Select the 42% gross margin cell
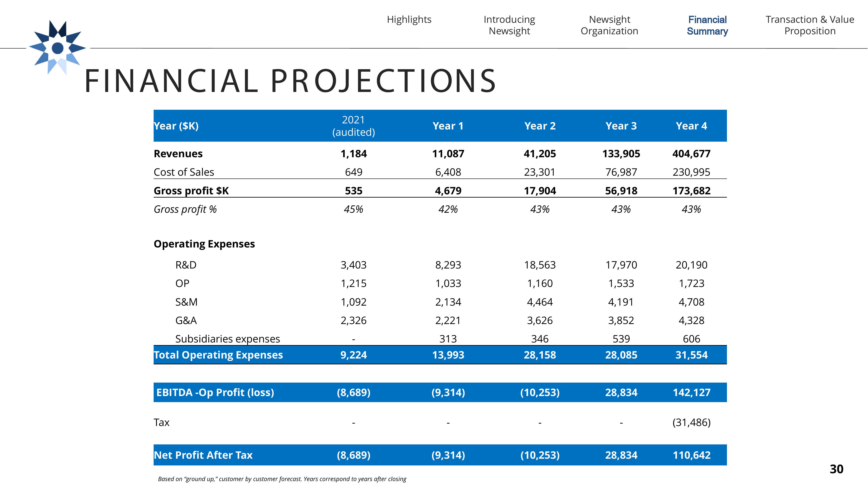This screenshot has height=488, width=868. (448, 209)
